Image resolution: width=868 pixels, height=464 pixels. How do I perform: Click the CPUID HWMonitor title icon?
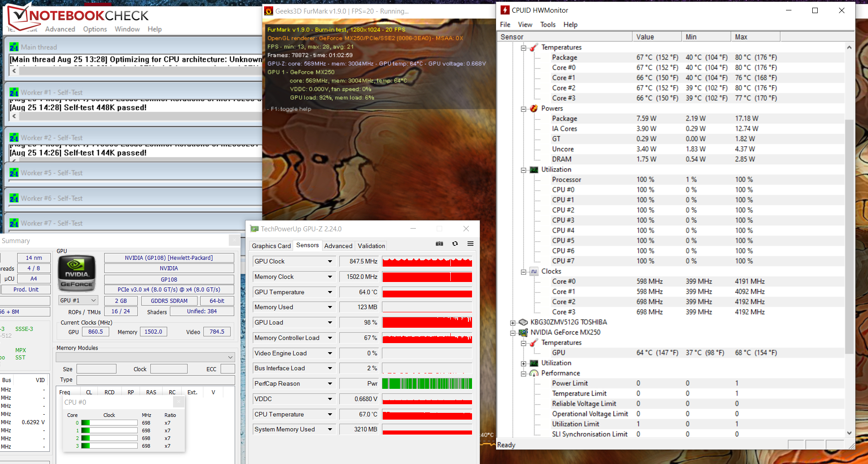(x=505, y=10)
